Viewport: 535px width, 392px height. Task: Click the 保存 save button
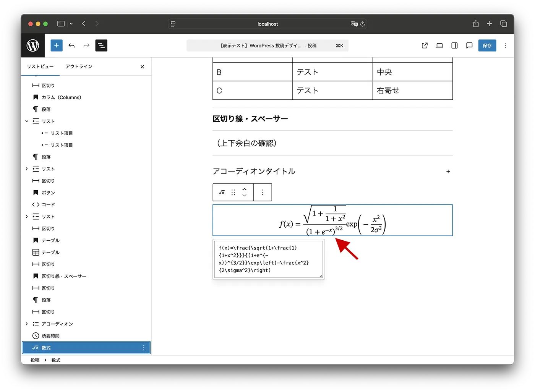(x=487, y=45)
